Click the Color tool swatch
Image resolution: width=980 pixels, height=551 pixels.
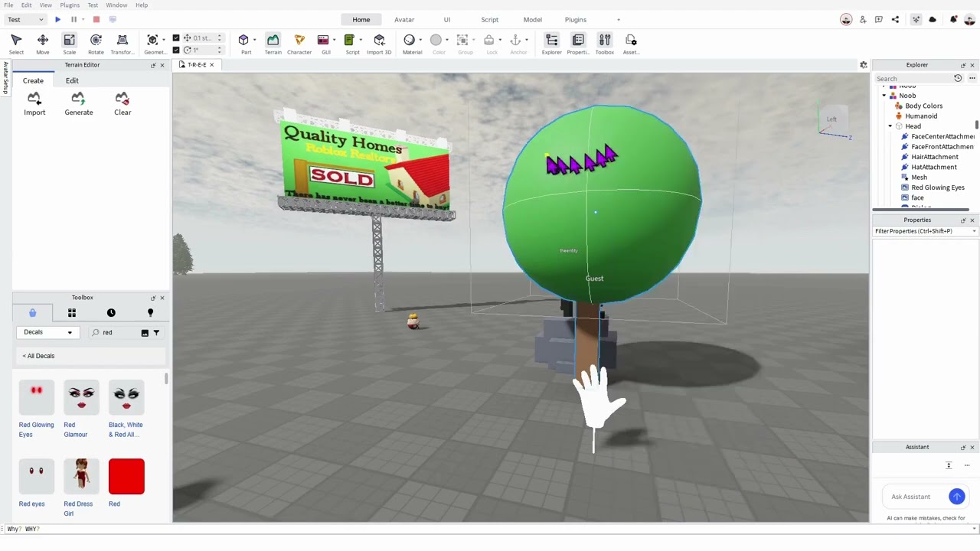point(436,40)
